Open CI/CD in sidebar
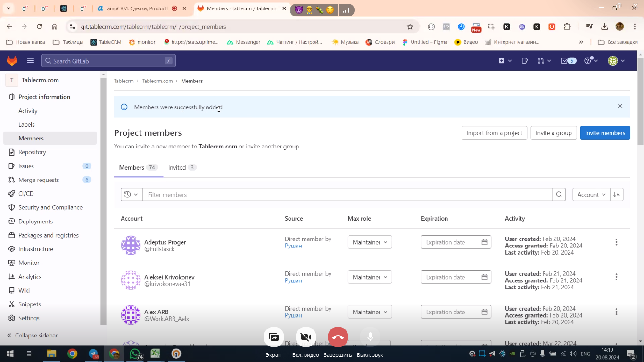The height and width of the screenshot is (362, 644). pyautogui.click(x=50, y=194)
